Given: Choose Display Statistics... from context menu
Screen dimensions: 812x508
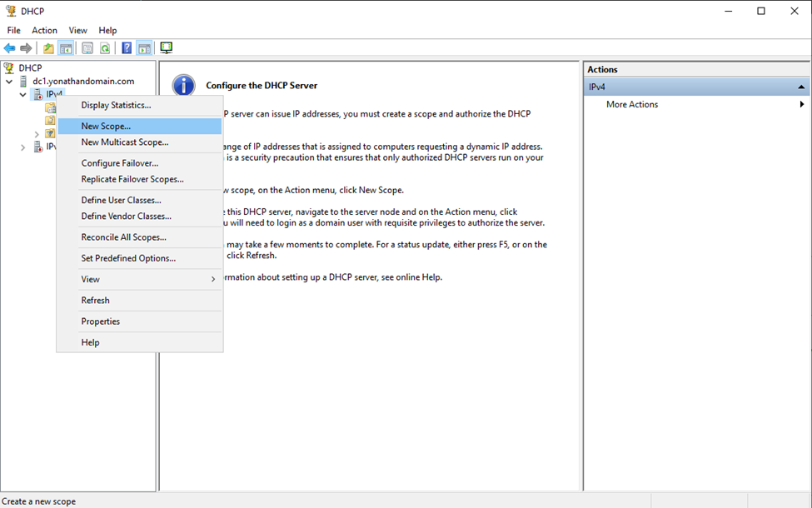Looking at the screenshot, I should [x=140, y=105].
